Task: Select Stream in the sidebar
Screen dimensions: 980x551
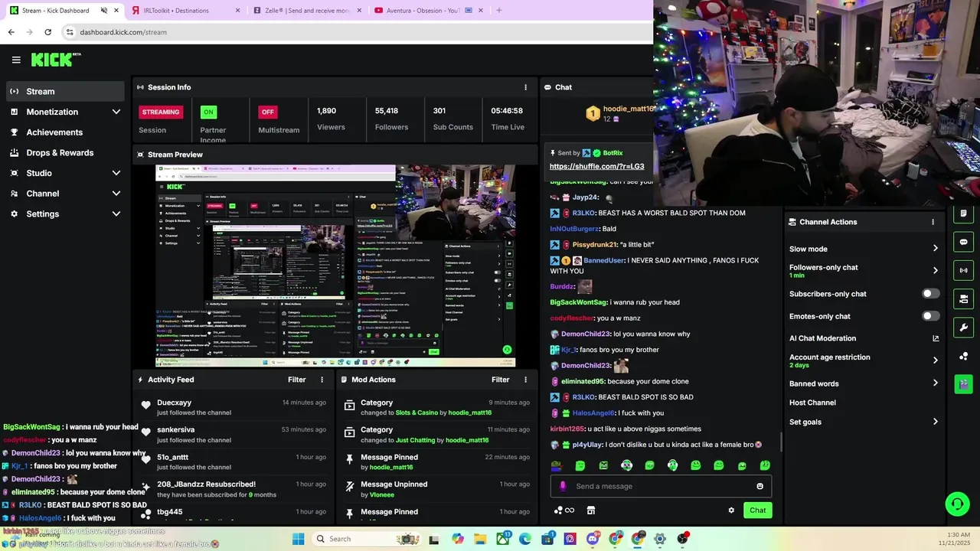Action: (65, 91)
